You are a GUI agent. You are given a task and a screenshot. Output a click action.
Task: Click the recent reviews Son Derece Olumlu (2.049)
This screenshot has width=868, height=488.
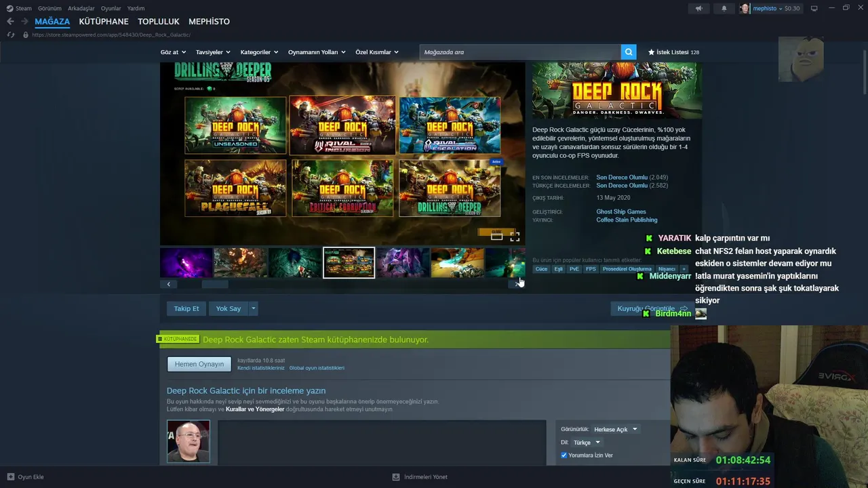click(x=632, y=178)
